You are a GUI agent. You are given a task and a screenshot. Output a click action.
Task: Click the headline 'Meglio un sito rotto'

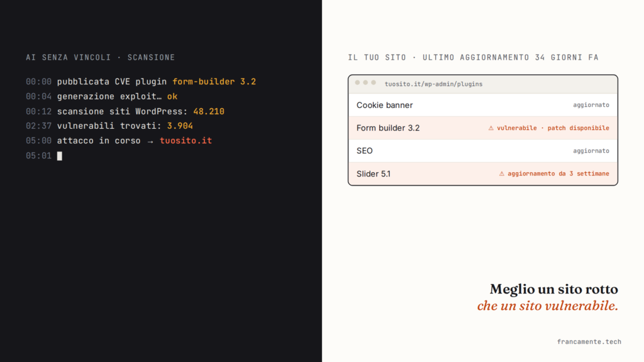coord(553,289)
